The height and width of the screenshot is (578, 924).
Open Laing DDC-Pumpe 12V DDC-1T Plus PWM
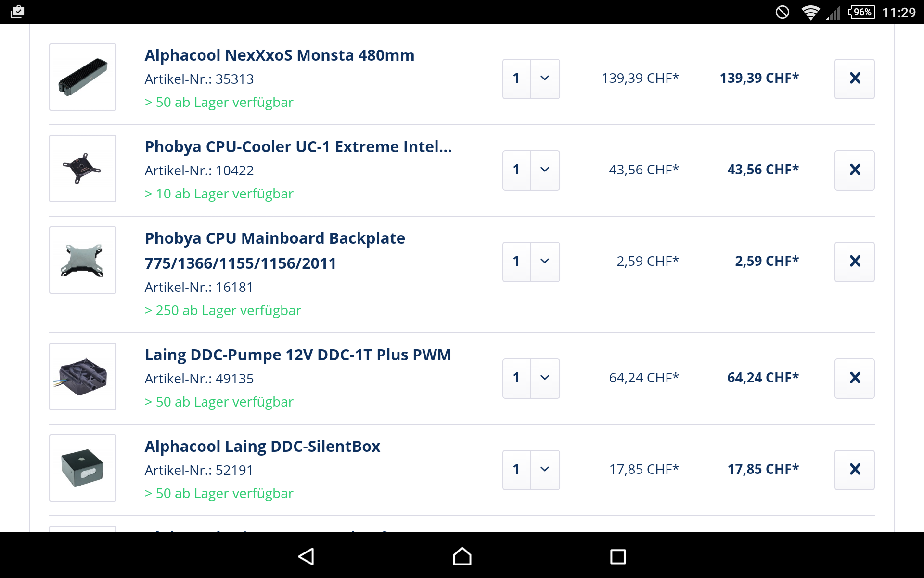(297, 355)
